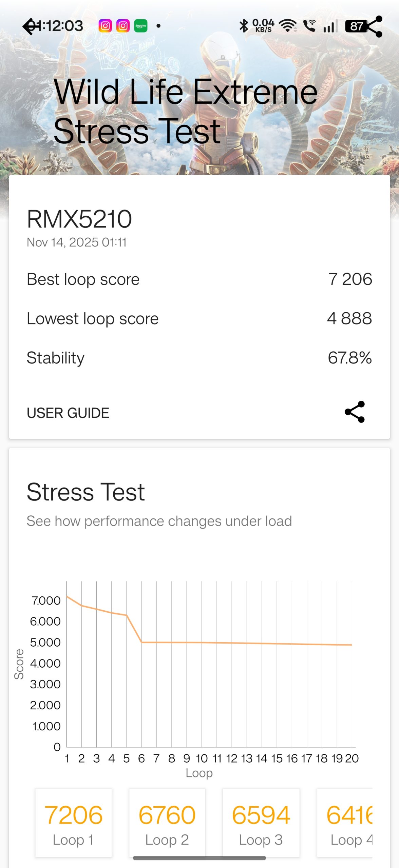The width and height of the screenshot is (399, 868).
Task: Tap the Best loop score row
Action: (x=199, y=279)
